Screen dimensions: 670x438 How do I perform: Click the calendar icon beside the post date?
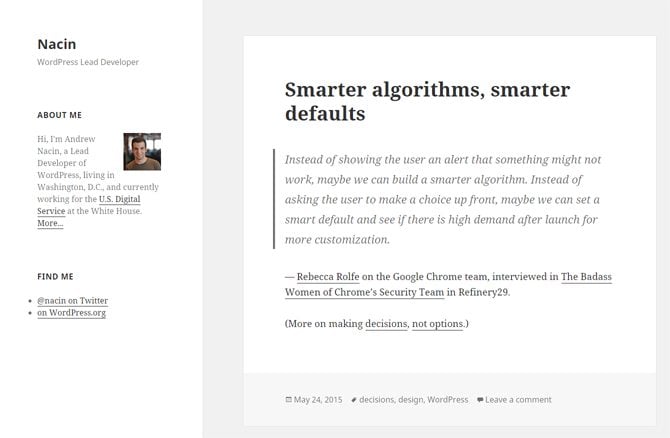pos(288,400)
